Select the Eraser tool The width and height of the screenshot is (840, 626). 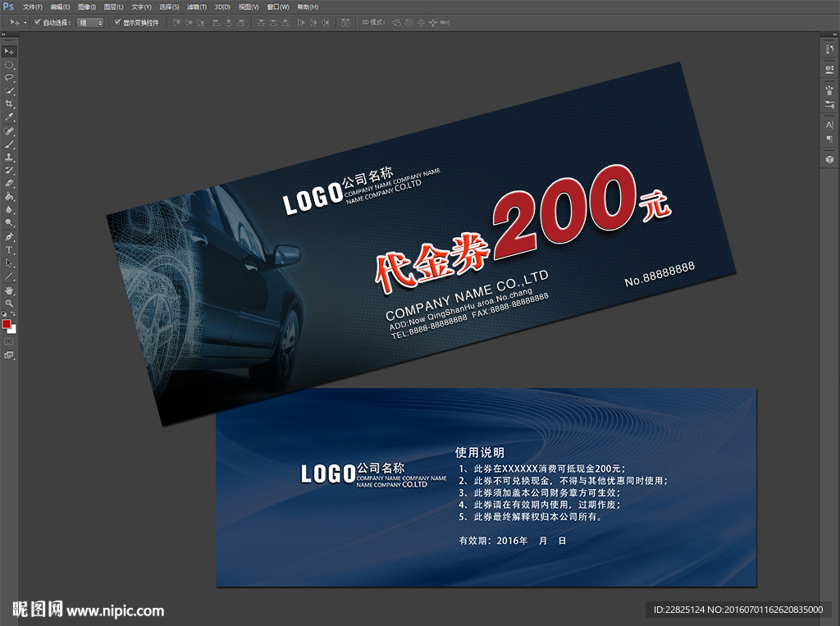[9, 183]
